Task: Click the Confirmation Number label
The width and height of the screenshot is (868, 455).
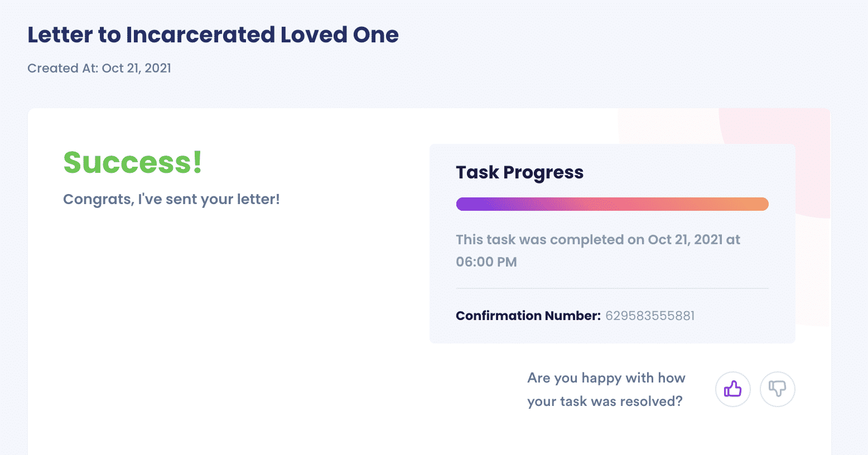Action: point(528,316)
